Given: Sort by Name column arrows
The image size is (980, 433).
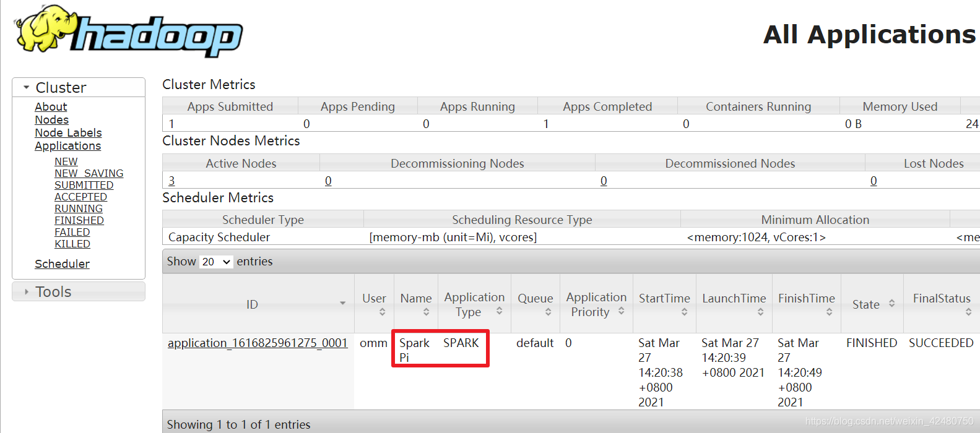Looking at the screenshot, I should coord(426,312).
